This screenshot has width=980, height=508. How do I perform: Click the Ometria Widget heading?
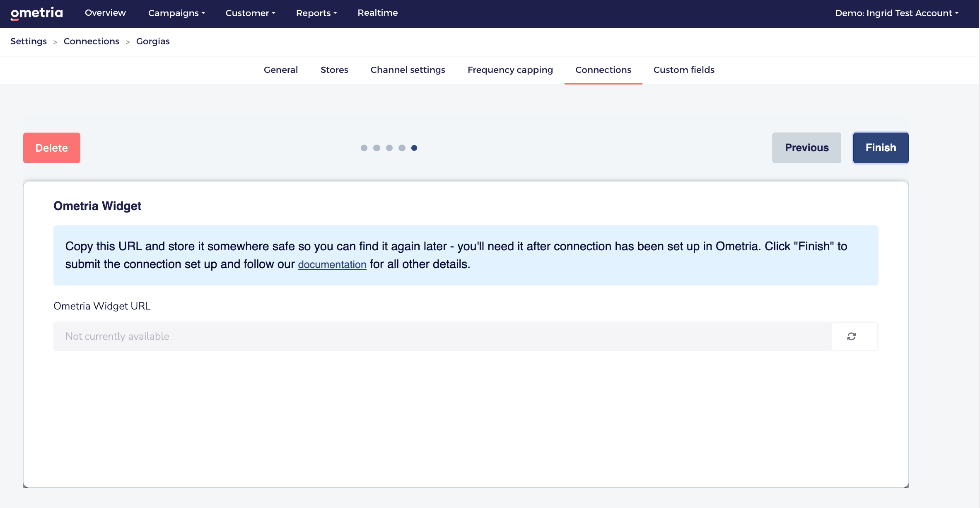click(x=97, y=206)
